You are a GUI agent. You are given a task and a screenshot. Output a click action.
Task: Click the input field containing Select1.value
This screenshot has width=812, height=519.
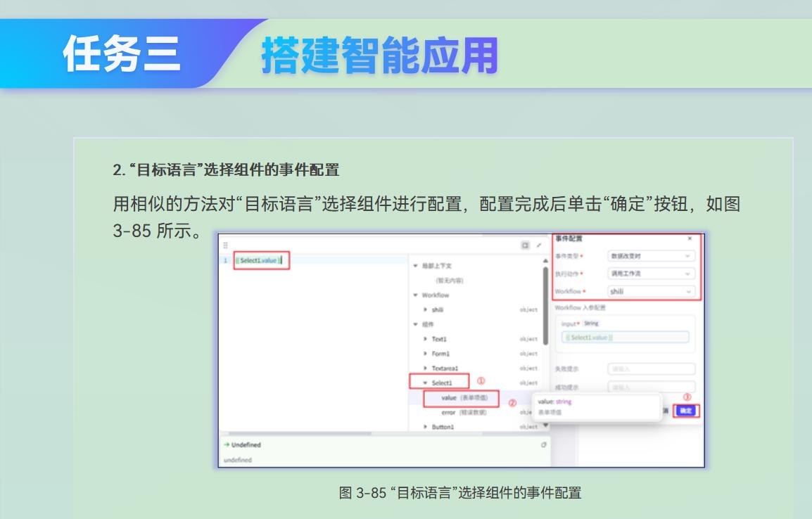(625, 338)
